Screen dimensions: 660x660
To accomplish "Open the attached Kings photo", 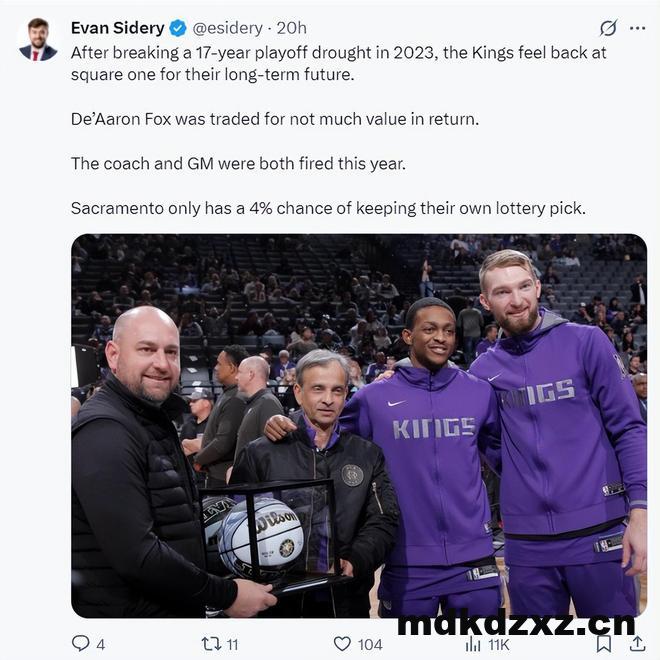I will 359,426.
